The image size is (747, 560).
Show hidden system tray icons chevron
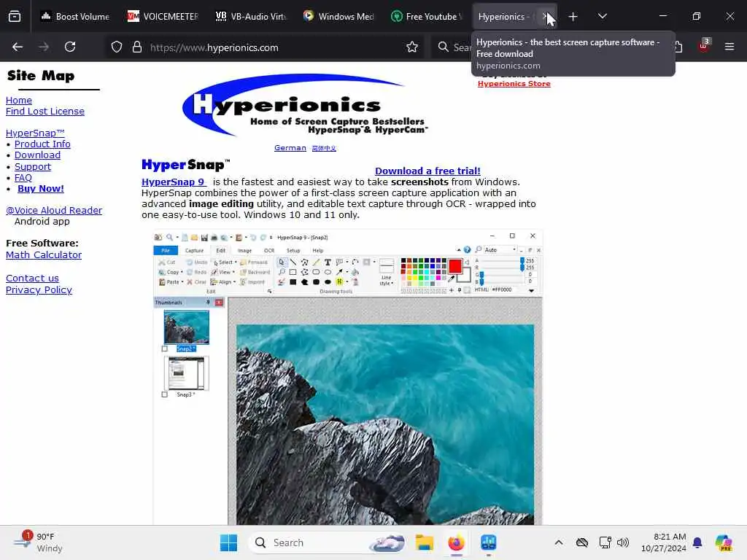pyautogui.click(x=559, y=542)
